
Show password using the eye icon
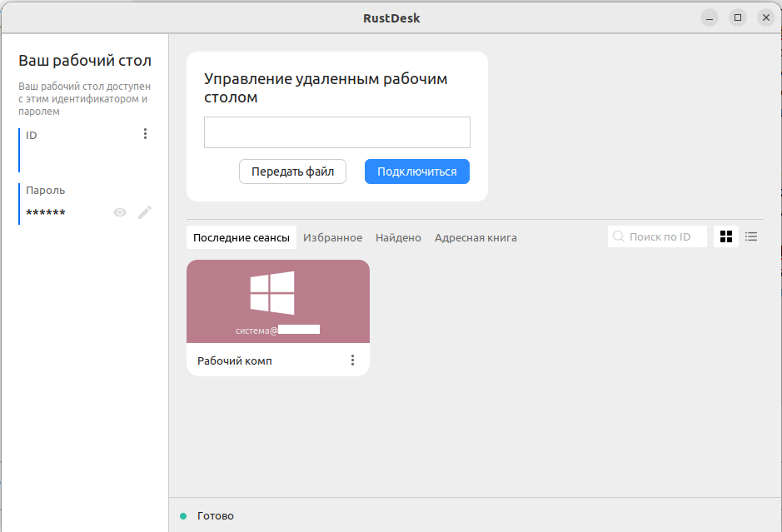pos(120,213)
